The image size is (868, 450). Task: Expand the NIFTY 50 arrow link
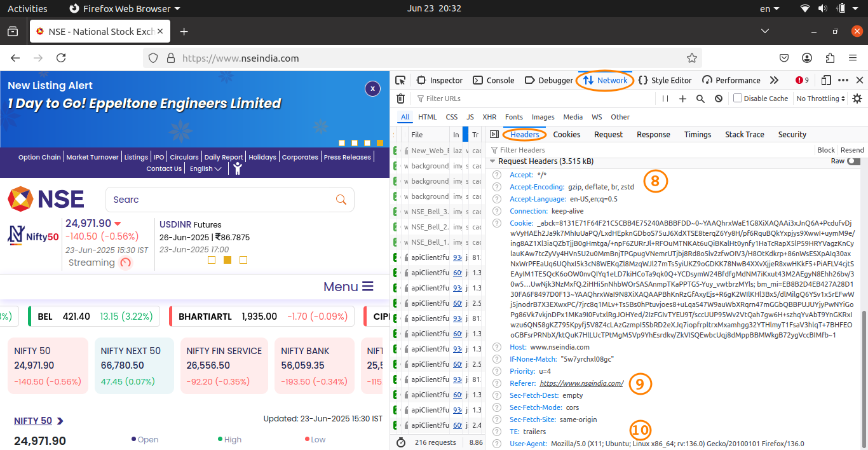coord(60,421)
